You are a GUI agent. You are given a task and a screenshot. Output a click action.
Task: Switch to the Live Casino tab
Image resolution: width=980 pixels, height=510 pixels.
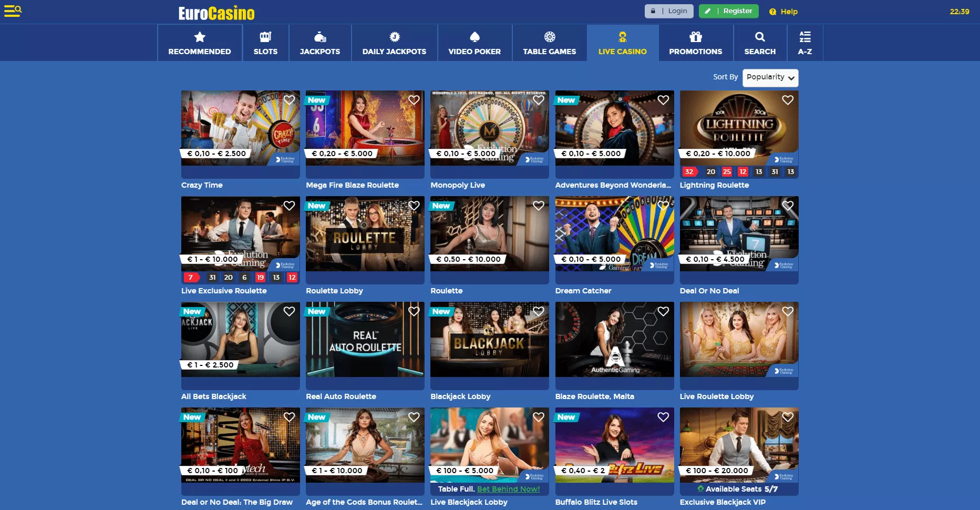pos(622,43)
